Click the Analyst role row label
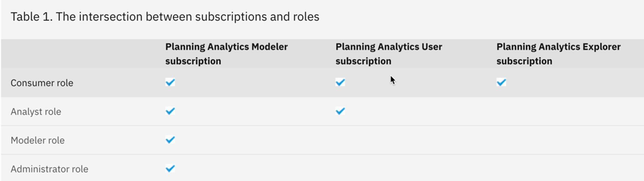The image size is (644, 181). pos(36,112)
